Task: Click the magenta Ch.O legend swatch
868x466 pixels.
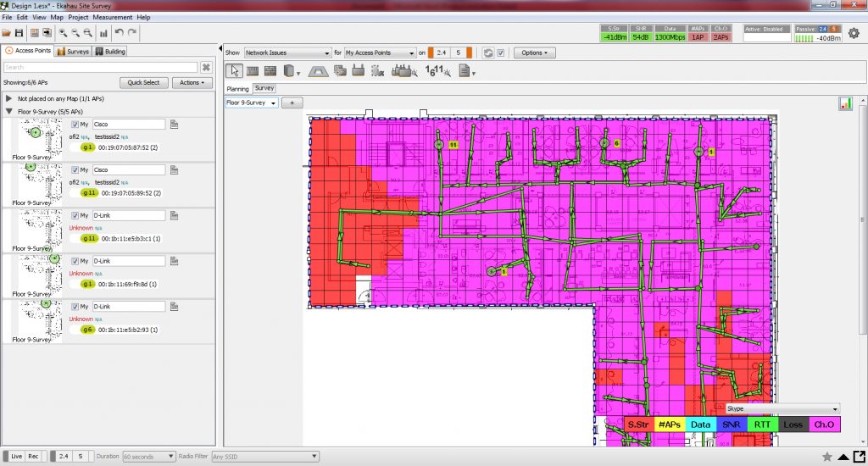Action: point(823,424)
